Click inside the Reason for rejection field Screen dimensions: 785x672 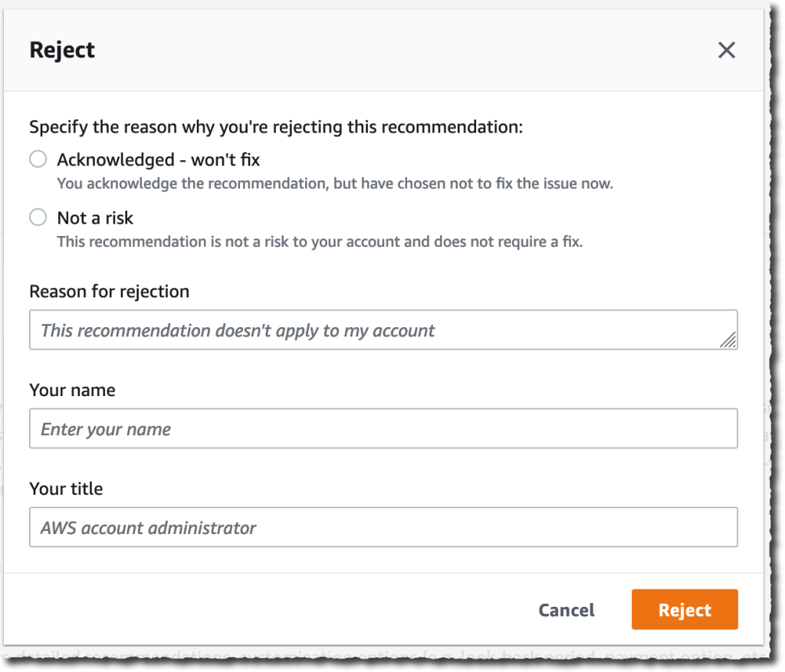(x=307, y=329)
